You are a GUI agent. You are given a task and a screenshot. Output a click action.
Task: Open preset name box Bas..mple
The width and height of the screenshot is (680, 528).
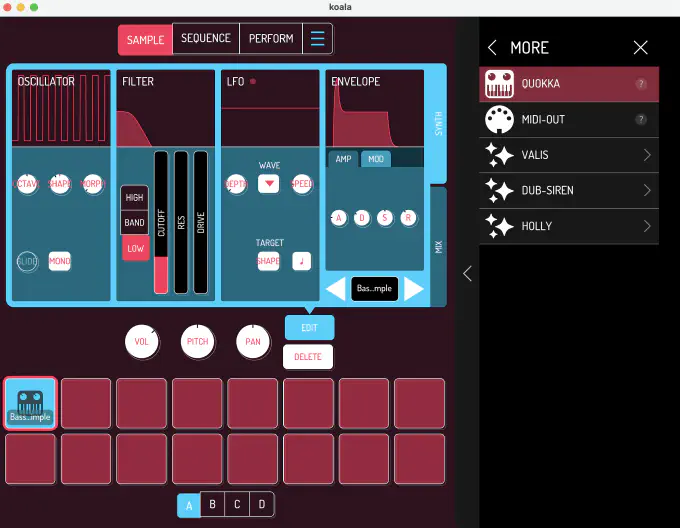click(x=374, y=289)
